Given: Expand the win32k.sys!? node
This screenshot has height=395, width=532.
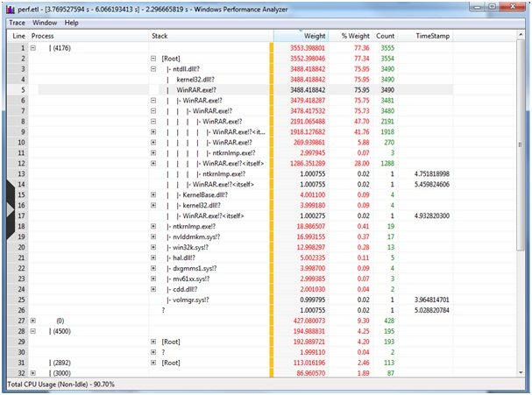Looking at the screenshot, I should [x=153, y=248].
